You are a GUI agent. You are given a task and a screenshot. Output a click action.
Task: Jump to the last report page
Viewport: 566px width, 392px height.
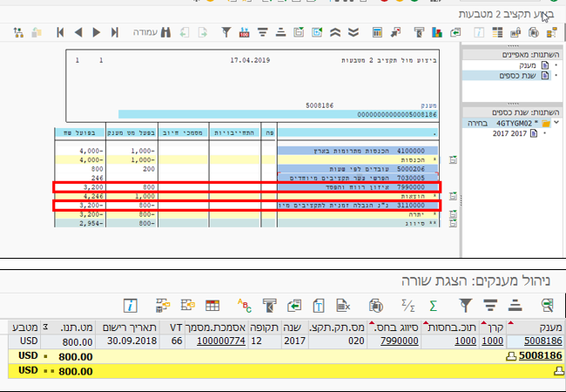115,32
